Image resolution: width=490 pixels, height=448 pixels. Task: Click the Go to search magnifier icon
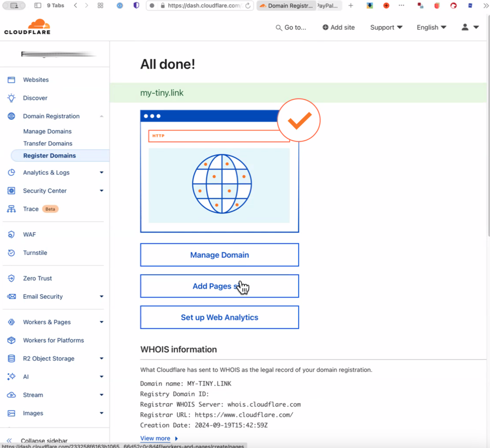coord(279,28)
